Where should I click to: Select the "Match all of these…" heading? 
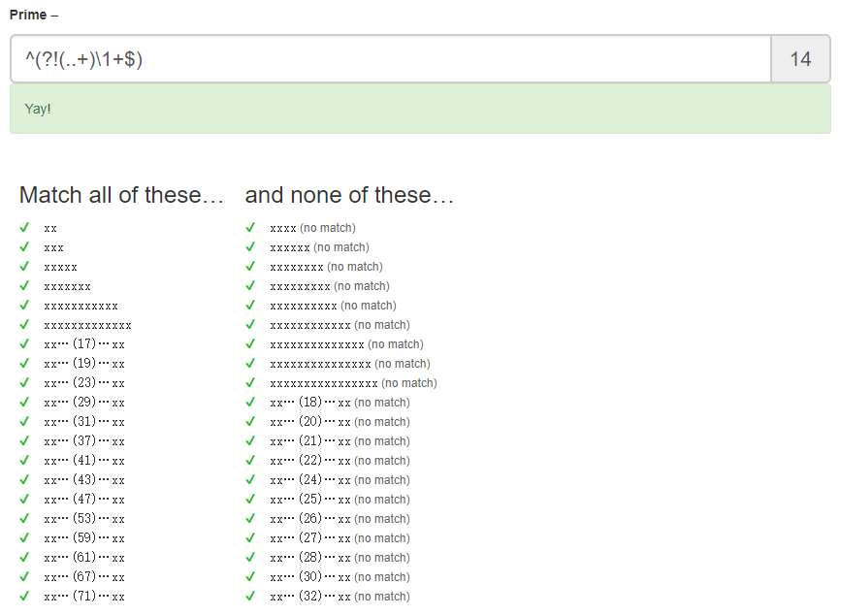[121, 195]
